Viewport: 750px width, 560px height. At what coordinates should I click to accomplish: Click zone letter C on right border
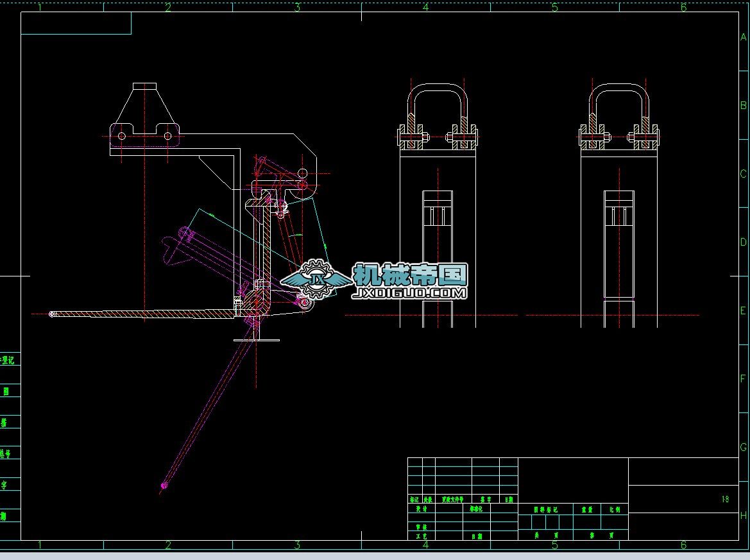[x=744, y=174]
